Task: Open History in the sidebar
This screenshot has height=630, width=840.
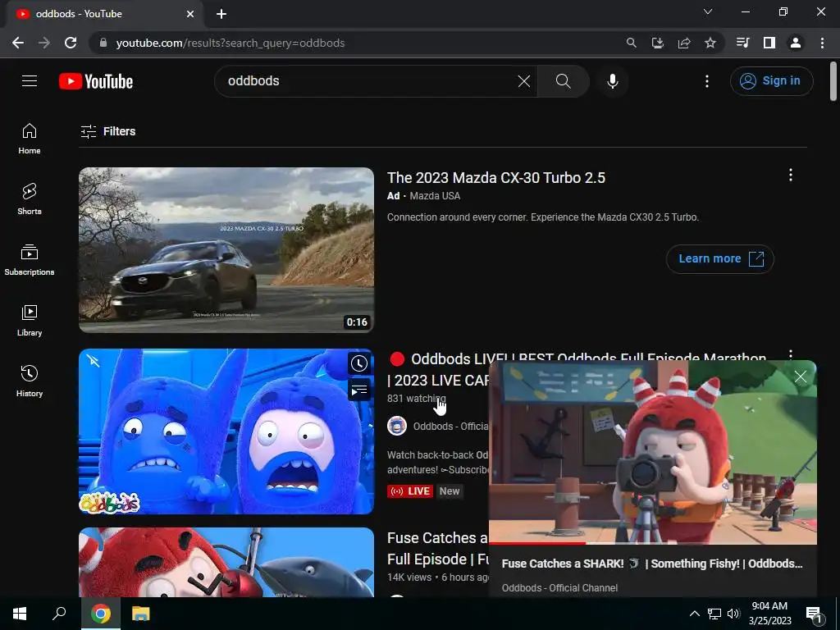Action: [x=30, y=381]
